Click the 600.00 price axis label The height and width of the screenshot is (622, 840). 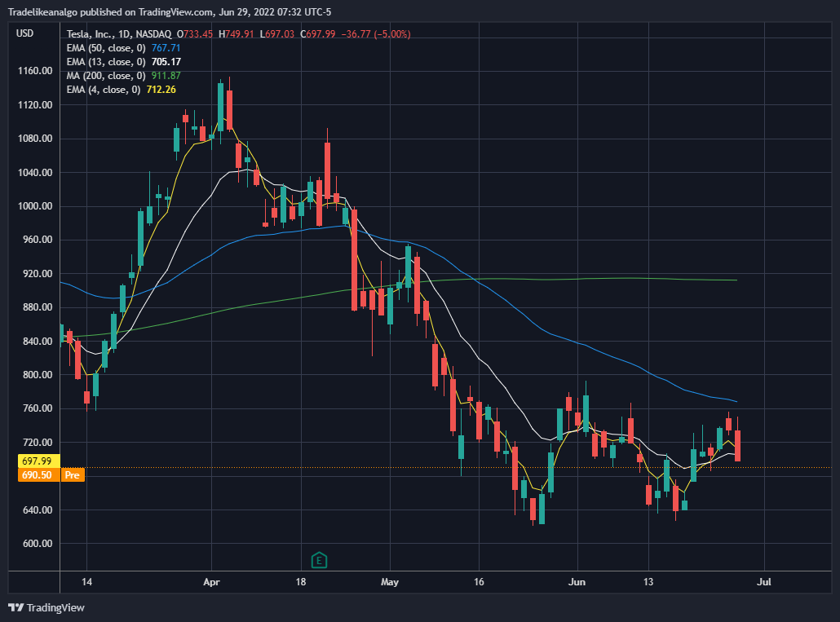pyautogui.click(x=38, y=543)
